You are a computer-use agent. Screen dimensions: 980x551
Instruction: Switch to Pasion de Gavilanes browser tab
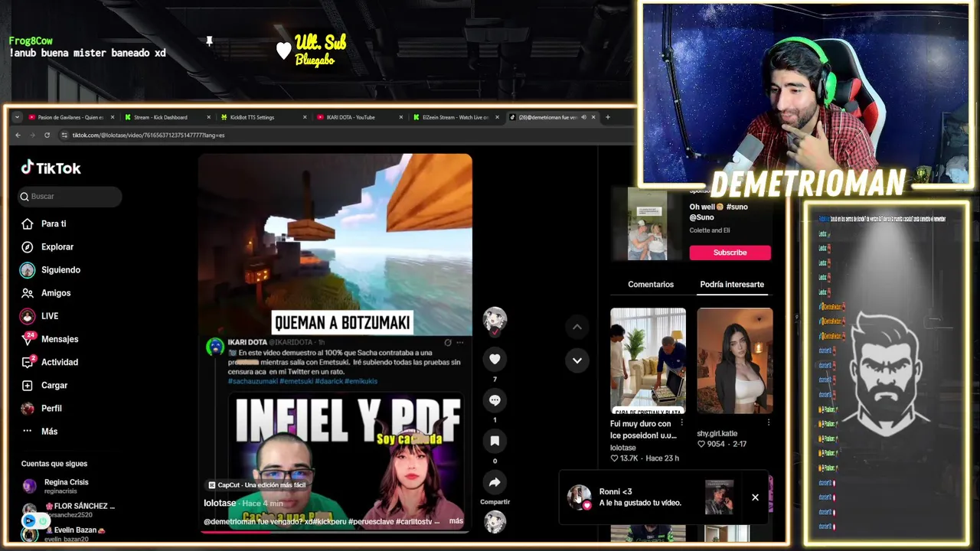click(70, 118)
